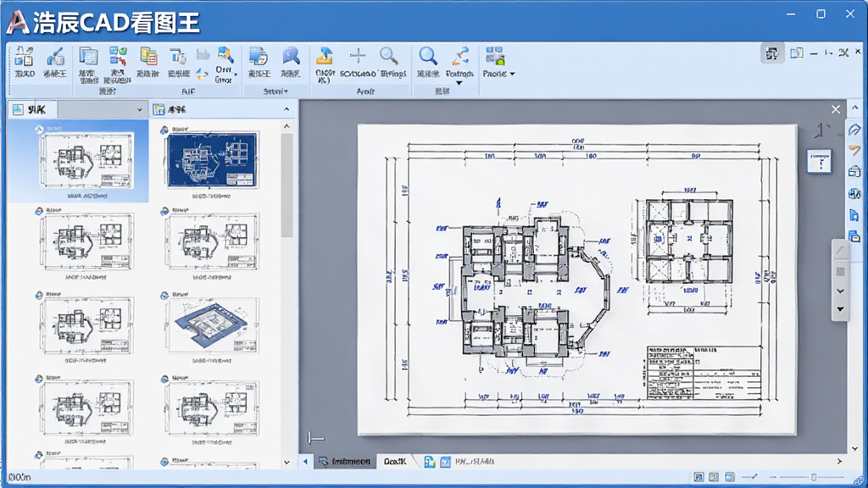This screenshot has width=868, height=488.
Task: Click the ribbon icon of blue document with stamp
Action: coord(259,57)
